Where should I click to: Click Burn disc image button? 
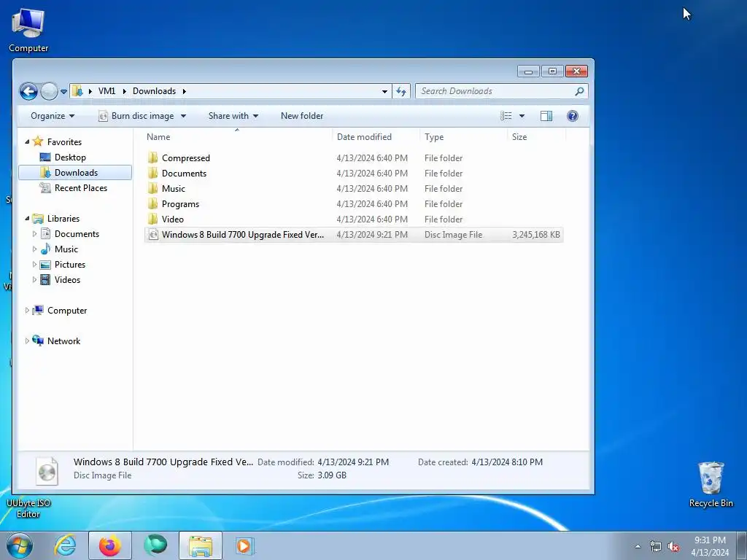point(136,116)
